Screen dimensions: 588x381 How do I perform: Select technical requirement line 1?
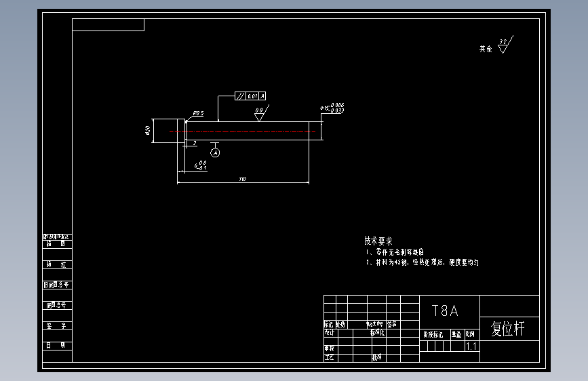point(395,252)
